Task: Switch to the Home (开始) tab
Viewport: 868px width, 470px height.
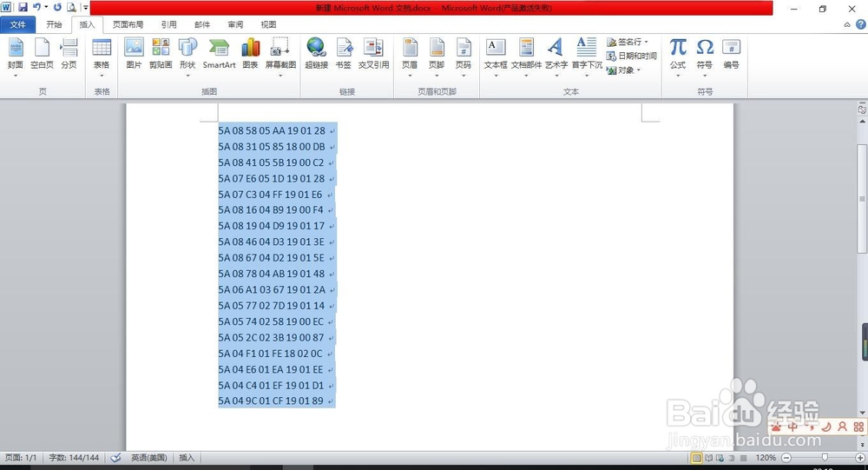Action: coord(54,24)
